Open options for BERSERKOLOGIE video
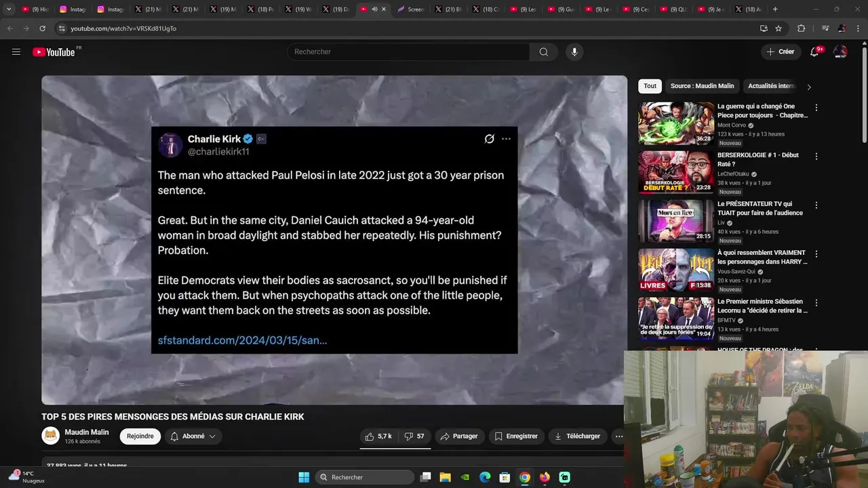The height and width of the screenshot is (488, 868). point(816,157)
